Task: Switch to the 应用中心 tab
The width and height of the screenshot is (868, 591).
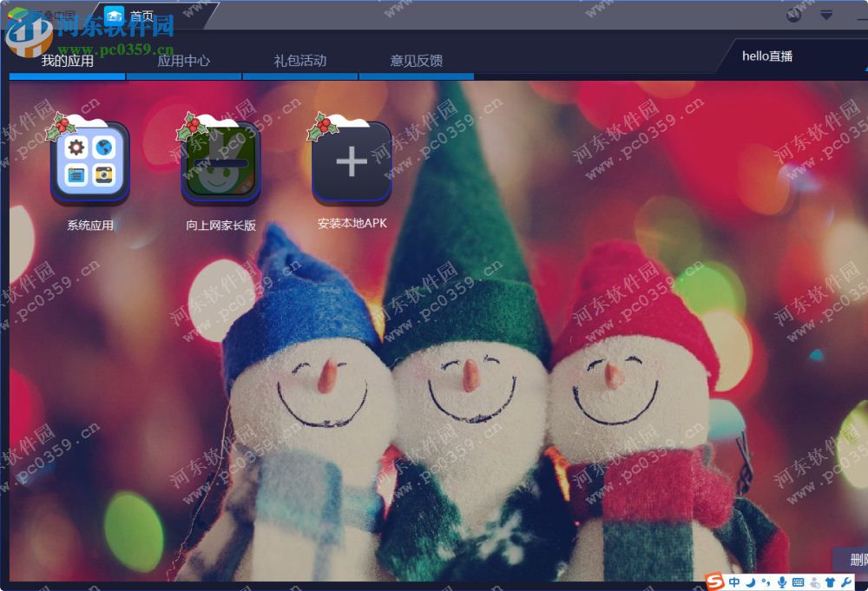Action: click(x=183, y=60)
